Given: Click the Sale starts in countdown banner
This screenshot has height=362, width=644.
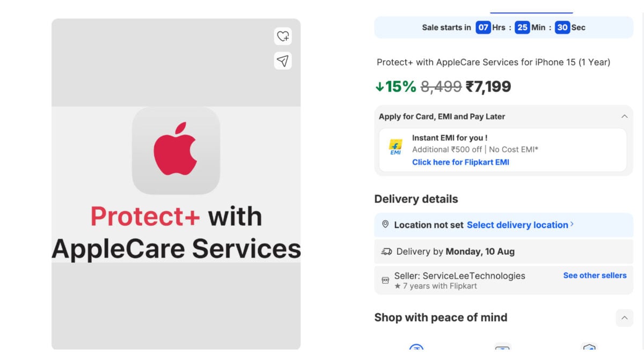Looking at the screenshot, I should pos(503,27).
